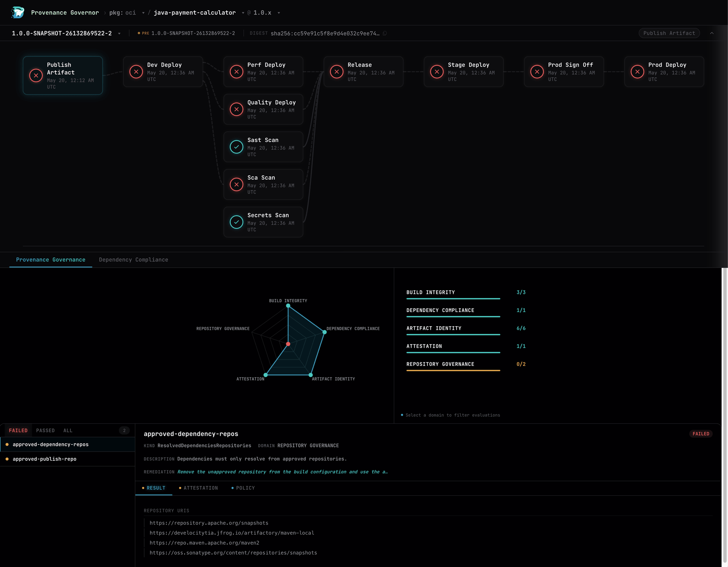Open the Release pipeline stage card
728x567 pixels.
[363, 72]
